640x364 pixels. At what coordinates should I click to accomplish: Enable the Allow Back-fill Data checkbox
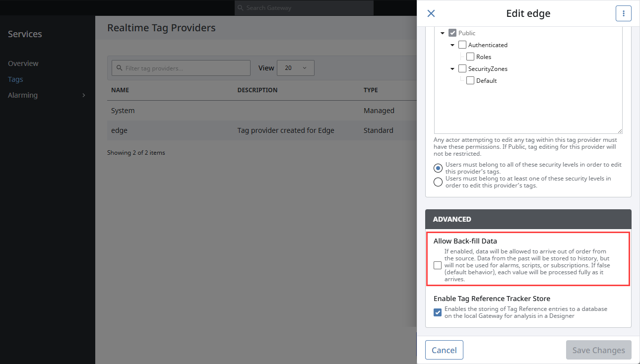coord(438,265)
